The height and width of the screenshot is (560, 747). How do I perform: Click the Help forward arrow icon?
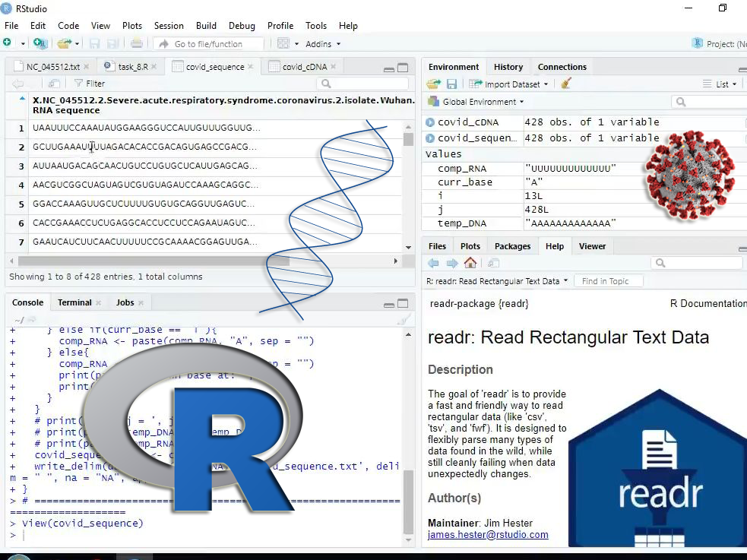click(x=451, y=263)
